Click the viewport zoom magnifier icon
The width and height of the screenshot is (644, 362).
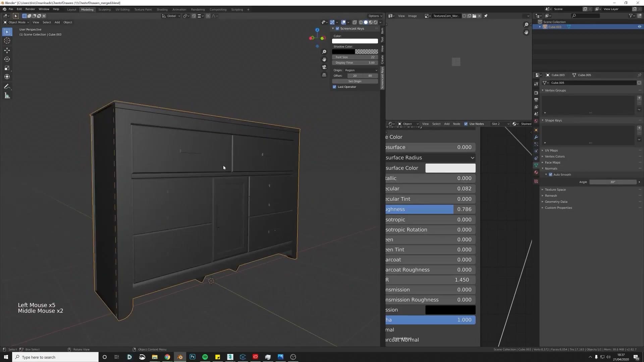[x=324, y=52]
